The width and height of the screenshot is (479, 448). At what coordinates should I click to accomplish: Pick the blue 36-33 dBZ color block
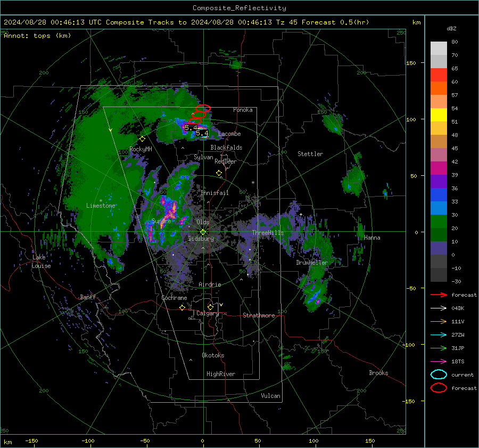tap(439, 194)
